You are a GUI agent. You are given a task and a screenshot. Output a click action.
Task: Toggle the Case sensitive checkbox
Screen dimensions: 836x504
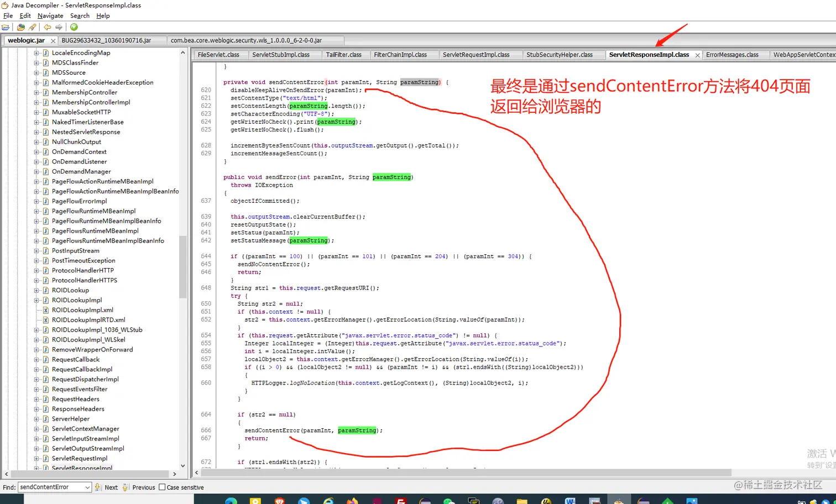point(162,487)
